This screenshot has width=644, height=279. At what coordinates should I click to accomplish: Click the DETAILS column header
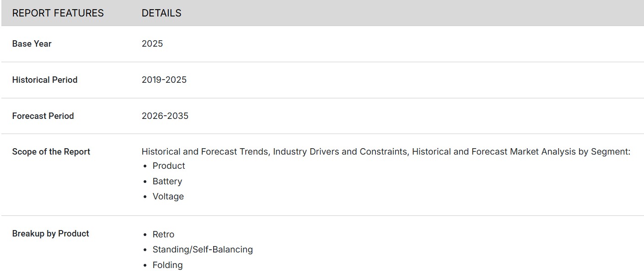(161, 13)
